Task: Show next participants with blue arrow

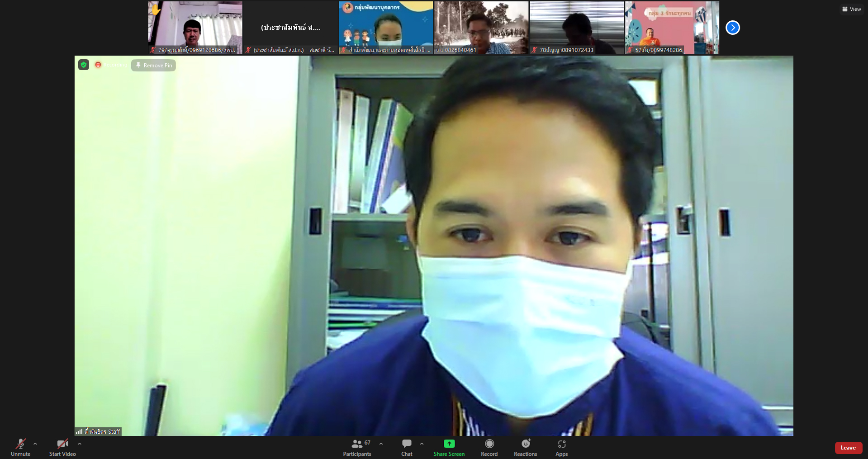Action: pos(732,28)
